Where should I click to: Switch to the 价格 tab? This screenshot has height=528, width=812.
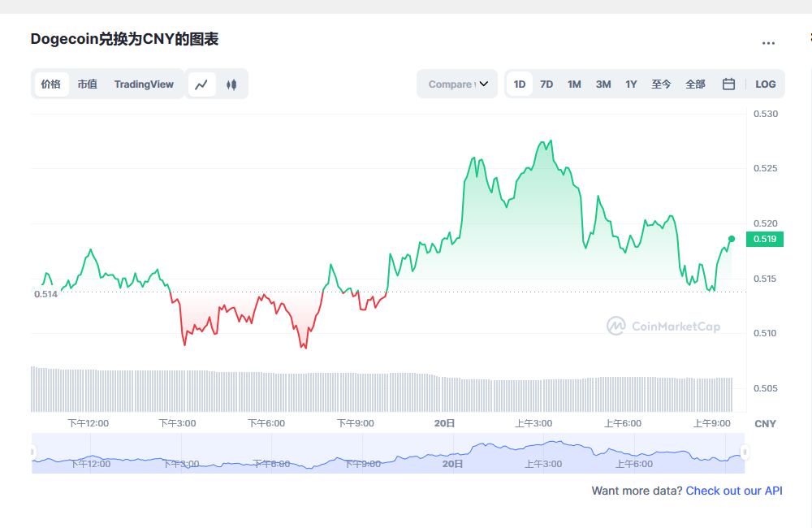[51, 84]
